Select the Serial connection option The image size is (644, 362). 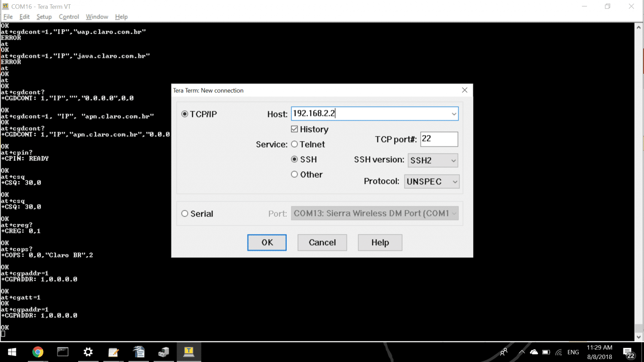tap(185, 214)
